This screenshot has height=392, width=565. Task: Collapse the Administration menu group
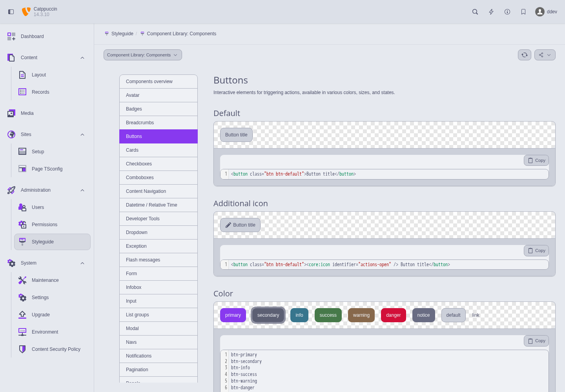[82, 190]
